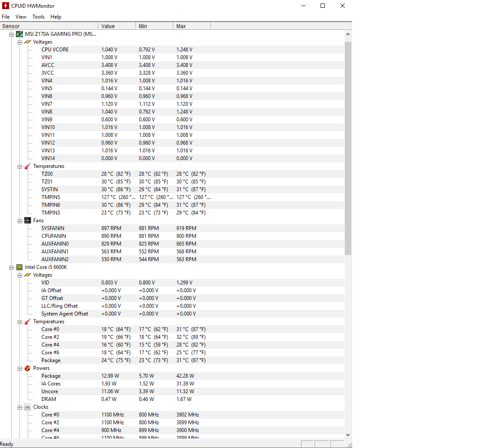Image resolution: width=497 pixels, height=448 pixels.
Task: Click the Max column header
Action: [192, 26]
